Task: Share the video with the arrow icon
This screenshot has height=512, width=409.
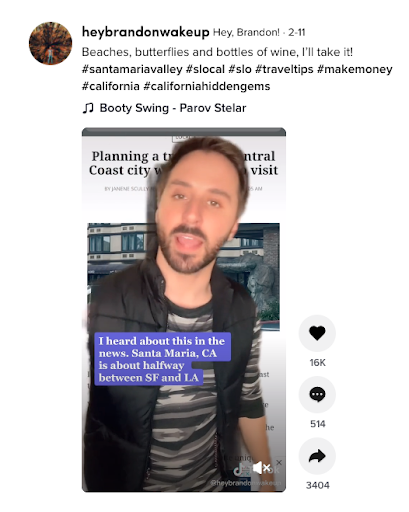Action: [x=317, y=456]
